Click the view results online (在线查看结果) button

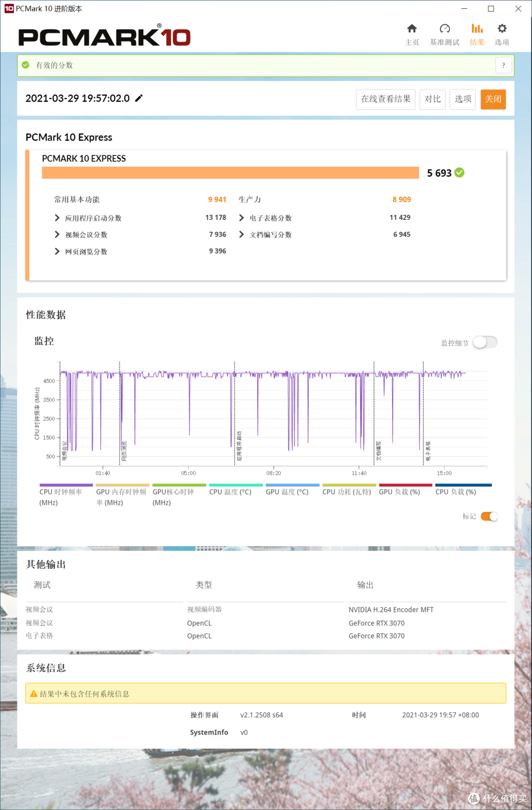tap(386, 99)
